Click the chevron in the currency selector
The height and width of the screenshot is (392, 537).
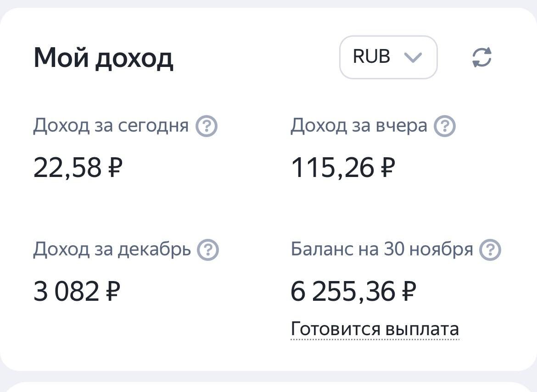413,57
